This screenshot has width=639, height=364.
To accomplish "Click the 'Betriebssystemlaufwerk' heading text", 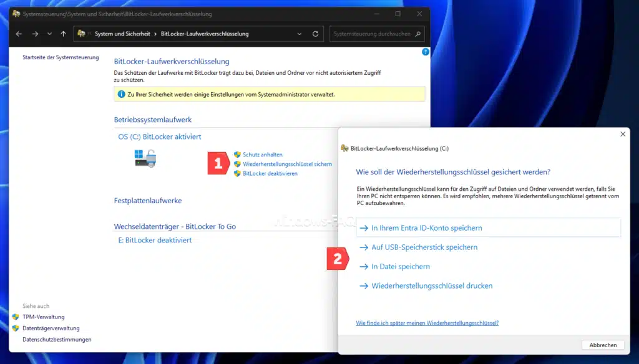I will [153, 120].
